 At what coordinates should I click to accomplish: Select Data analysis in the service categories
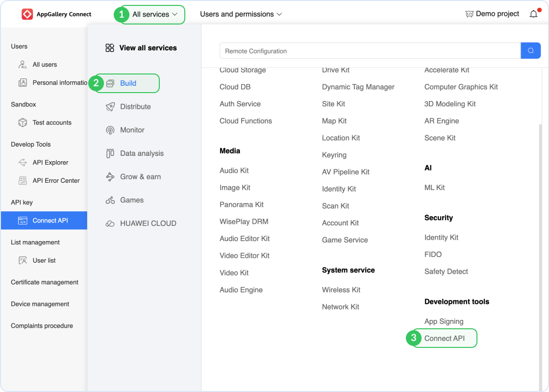[142, 154]
